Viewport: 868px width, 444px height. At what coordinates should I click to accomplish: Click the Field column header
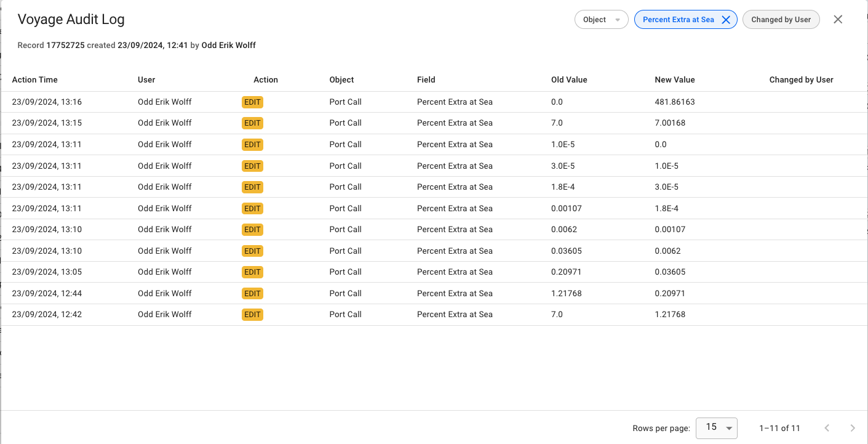tap(426, 79)
